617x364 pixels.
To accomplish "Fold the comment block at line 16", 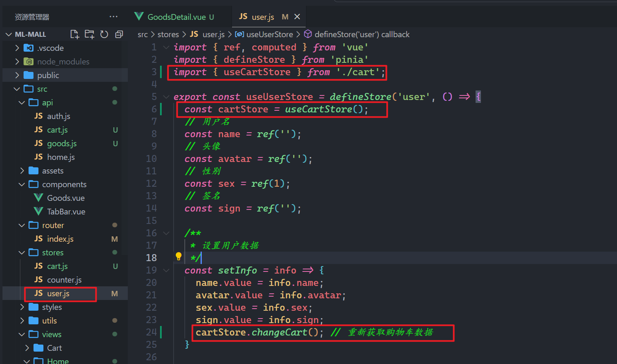I will coord(166,233).
